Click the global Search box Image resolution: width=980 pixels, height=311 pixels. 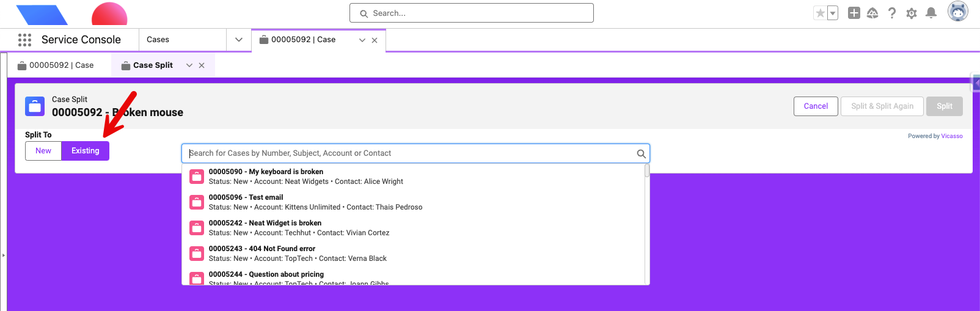pyautogui.click(x=471, y=13)
